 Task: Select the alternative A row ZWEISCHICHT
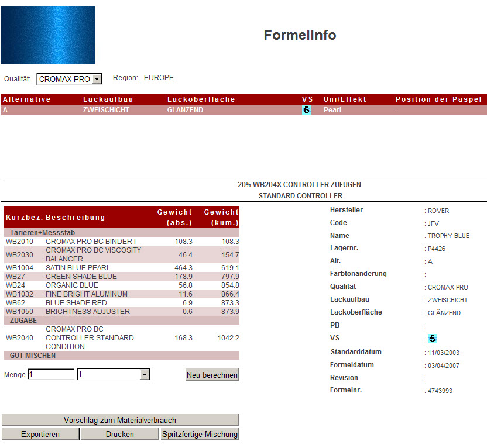(106, 110)
